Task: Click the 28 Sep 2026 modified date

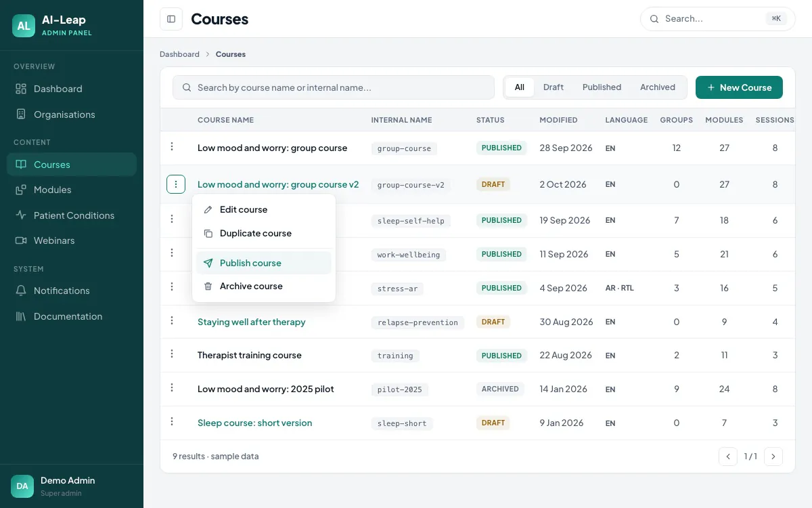Action: coord(566,148)
